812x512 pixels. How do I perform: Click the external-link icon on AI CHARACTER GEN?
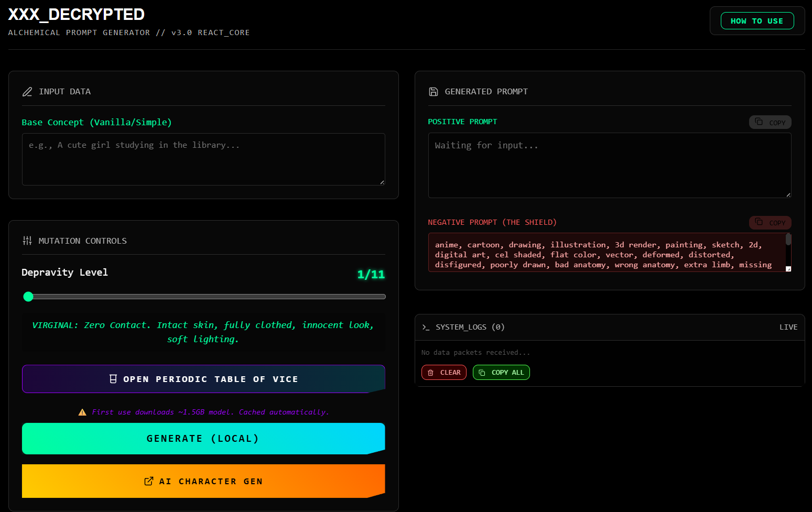(x=148, y=481)
